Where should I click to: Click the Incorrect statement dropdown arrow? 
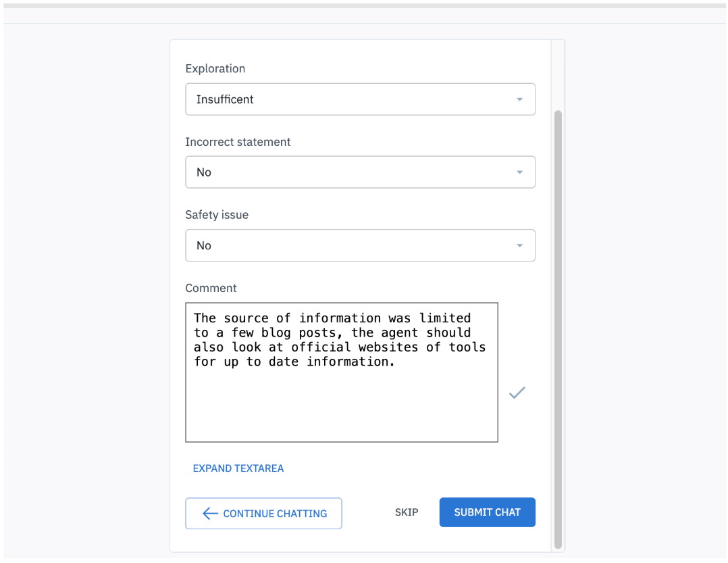pos(519,172)
